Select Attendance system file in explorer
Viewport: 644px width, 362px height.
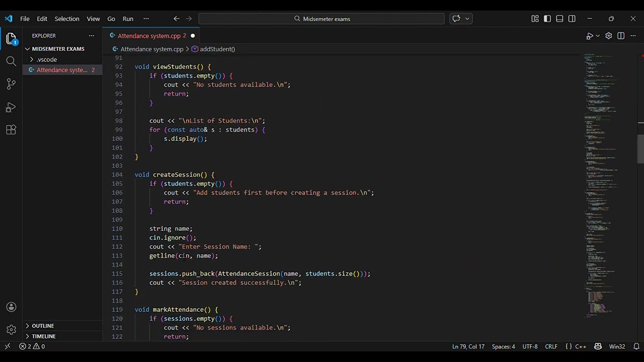click(x=63, y=70)
